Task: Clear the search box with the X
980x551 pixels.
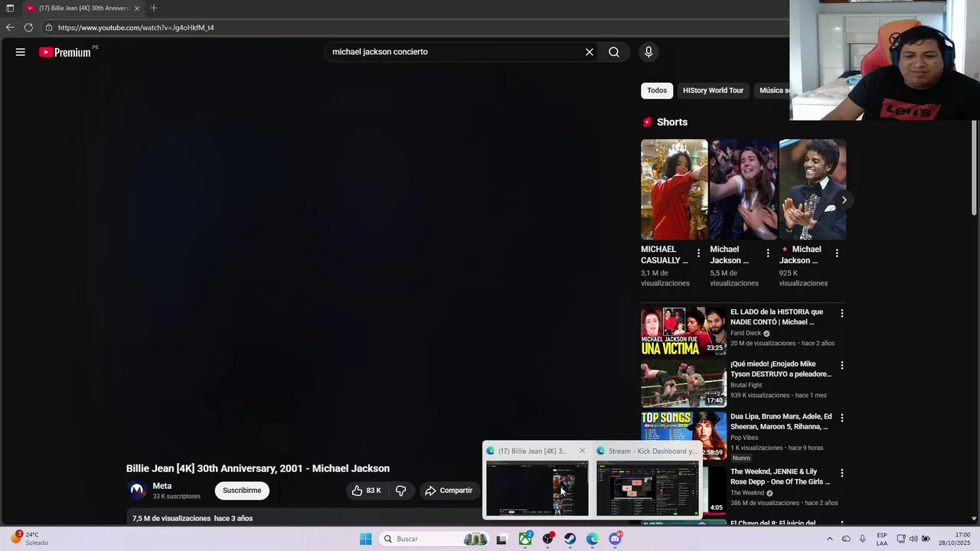Action: point(590,52)
